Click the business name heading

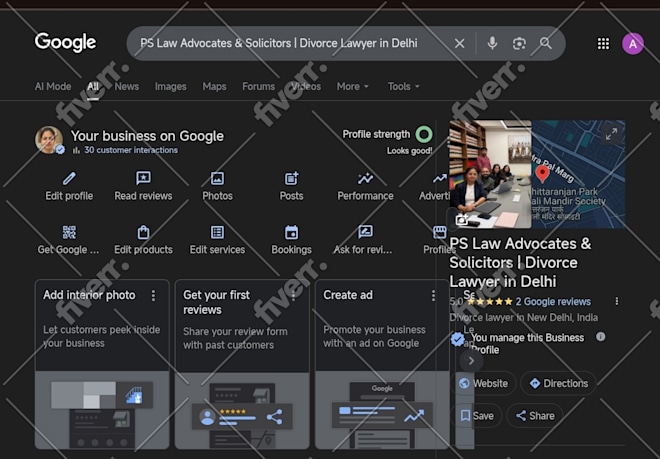[x=520, y=262]
